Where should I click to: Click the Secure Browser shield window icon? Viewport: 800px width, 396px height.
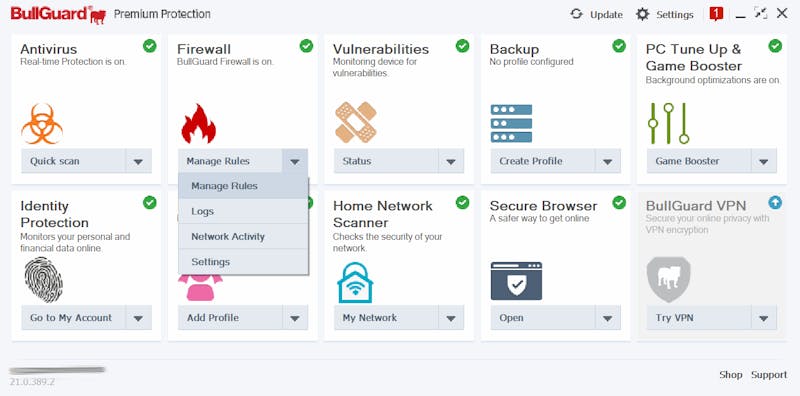tap(516, 281)
